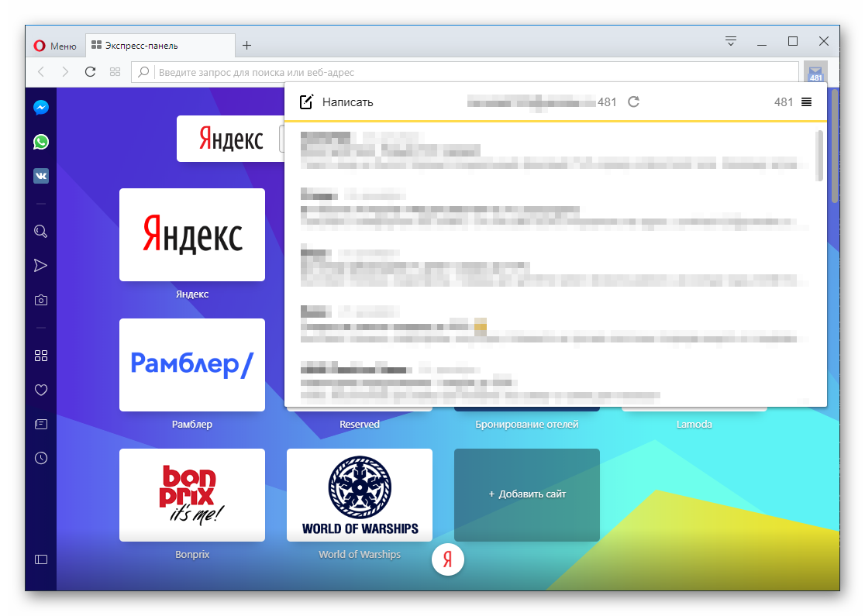Open the sidebar search icon
865x616 pixels.
[41, 232]
